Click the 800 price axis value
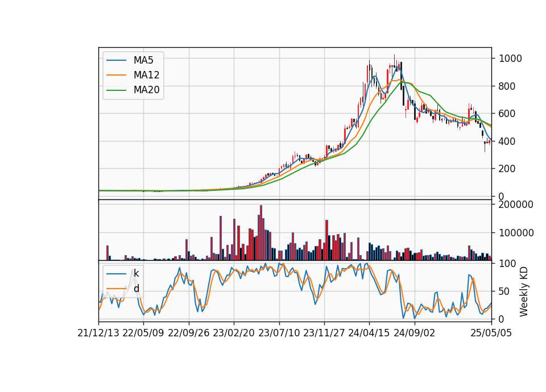The height and width of the screenshot is (392, 546). click(x=507, y=86)
